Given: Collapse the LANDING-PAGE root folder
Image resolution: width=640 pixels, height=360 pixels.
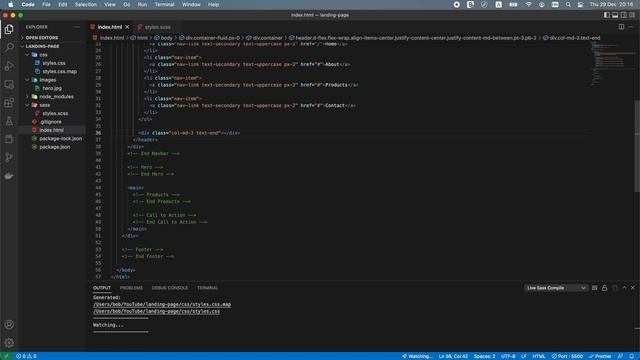Looking at the screenshot, I should pos(42,46).
